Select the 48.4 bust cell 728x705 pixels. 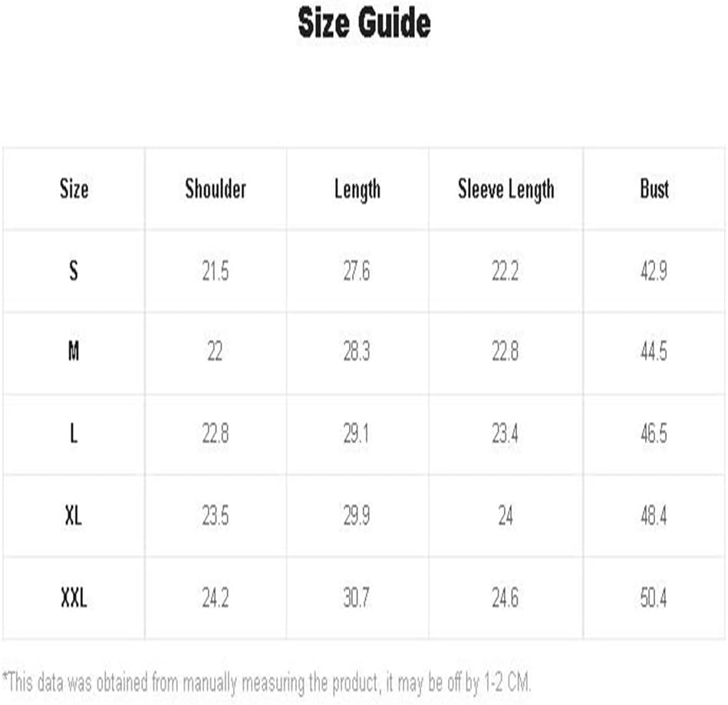(x=654, y=516)
